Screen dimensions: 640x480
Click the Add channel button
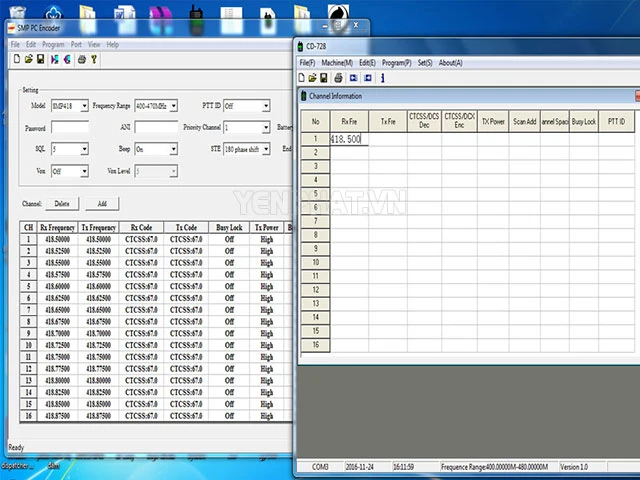click(101, 203)
